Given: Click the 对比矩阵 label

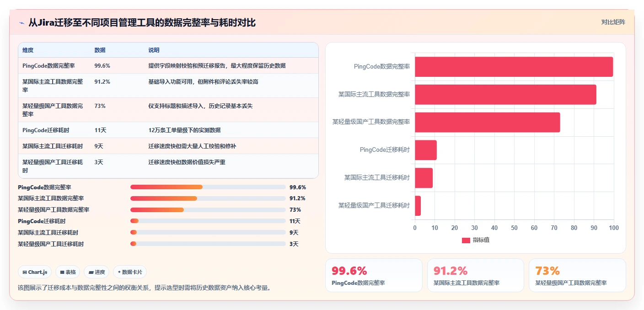Looking at the screenshot, I should (x=613, y=22).
